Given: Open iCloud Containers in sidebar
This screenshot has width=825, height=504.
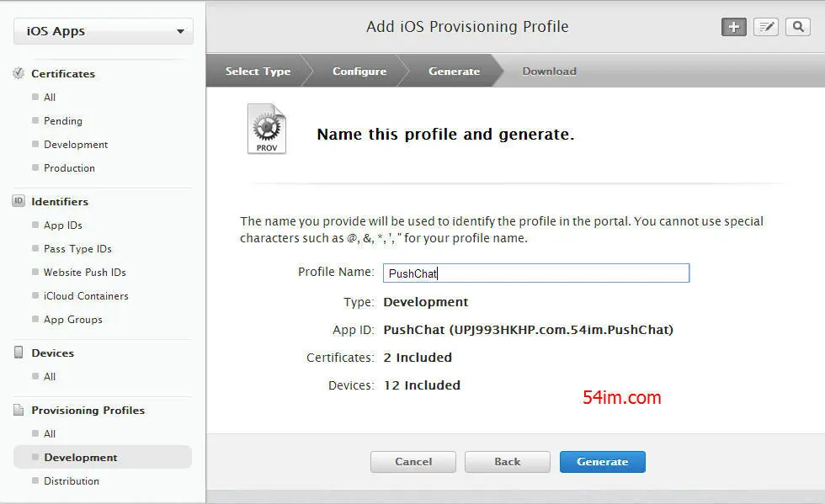Looking at the screenshot, I should (x=86, y=295).
